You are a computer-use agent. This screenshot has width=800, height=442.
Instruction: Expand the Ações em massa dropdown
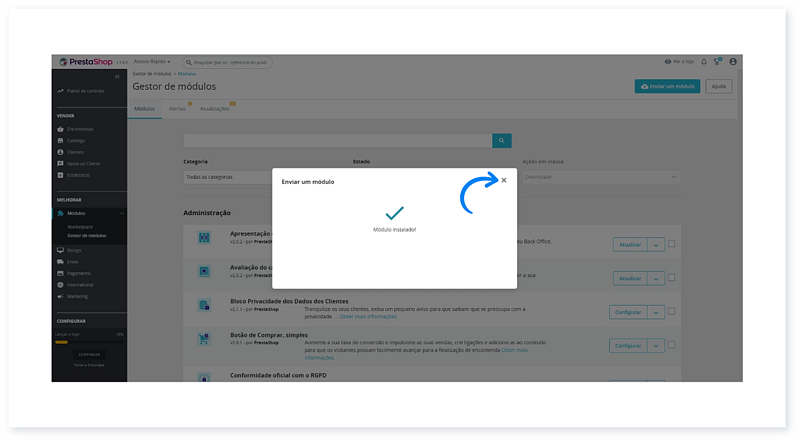click(x=601, y=177)
